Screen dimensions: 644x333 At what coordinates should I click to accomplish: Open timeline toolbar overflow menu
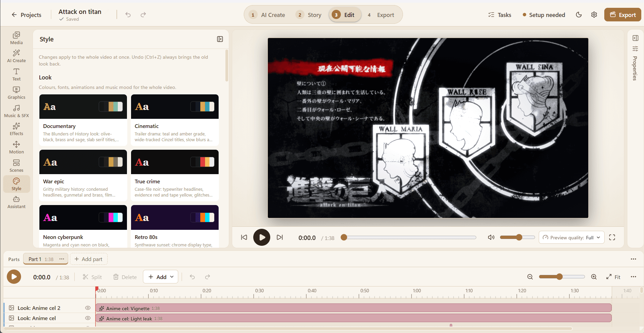click(633, 277)
